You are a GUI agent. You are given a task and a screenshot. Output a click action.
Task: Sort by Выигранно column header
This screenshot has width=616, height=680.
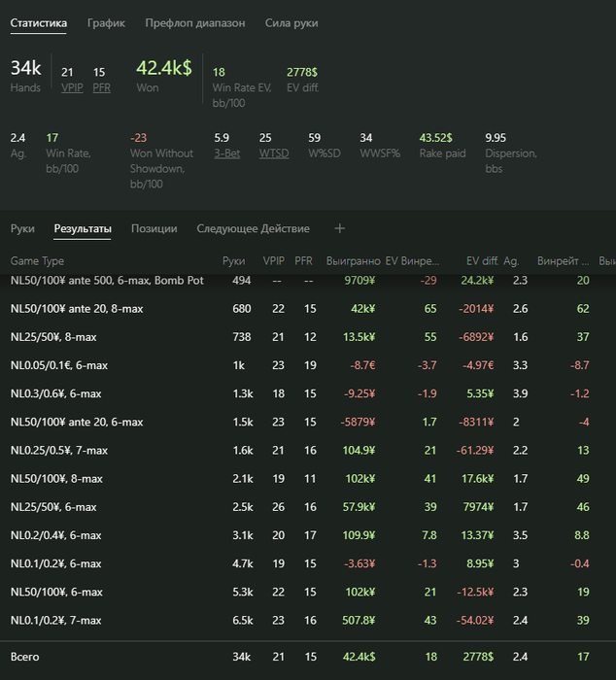coord(353,261)
